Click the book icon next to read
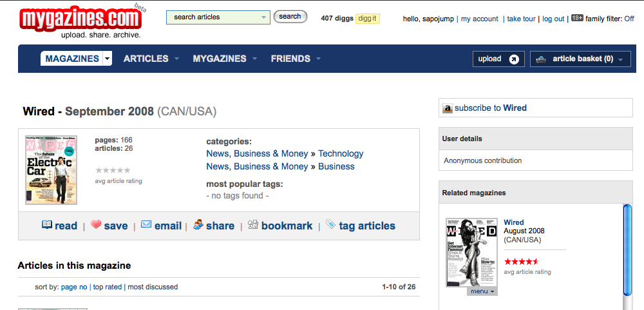Image resolution: width=644 pixels, height=310 pixels. coord(47,224)
